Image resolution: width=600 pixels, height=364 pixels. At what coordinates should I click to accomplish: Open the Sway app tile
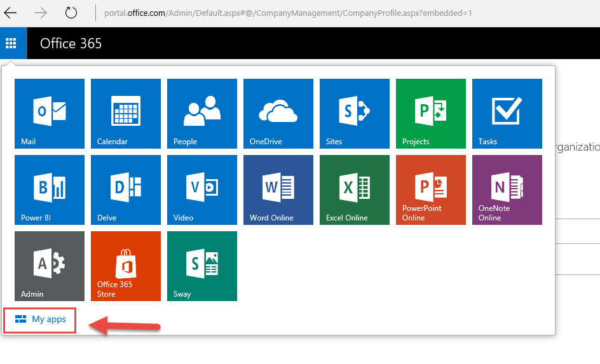coord(202,266)
